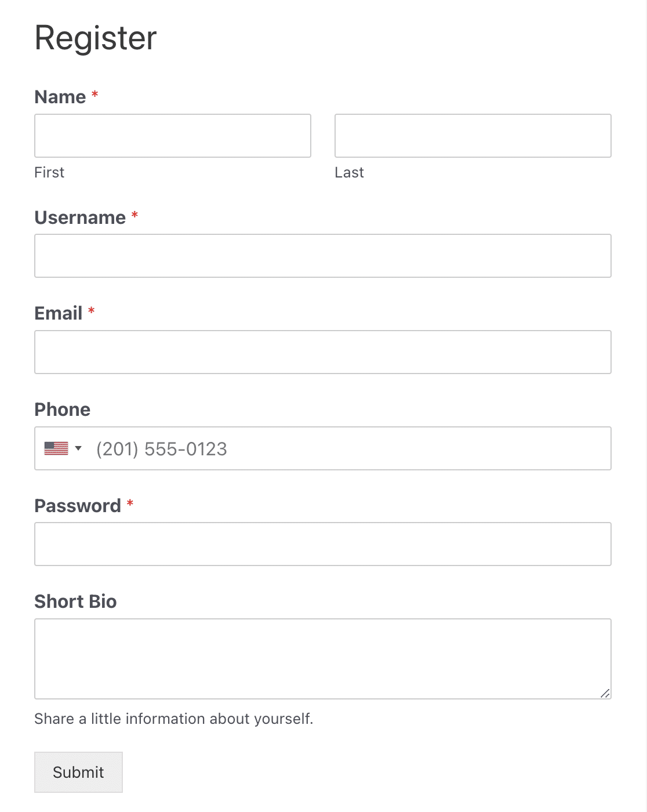Screen dimensions: 647x812
Task: Click the Register page heading
Action: point(95,38)
